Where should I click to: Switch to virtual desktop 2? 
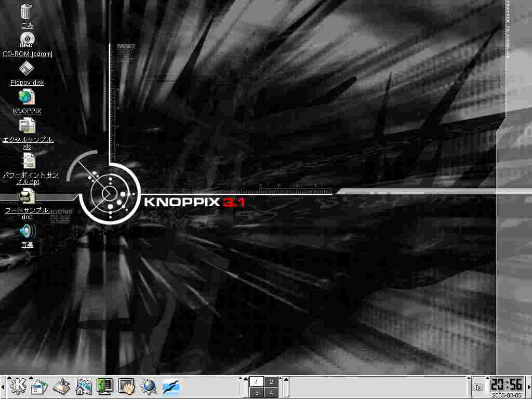pos(271,382)
